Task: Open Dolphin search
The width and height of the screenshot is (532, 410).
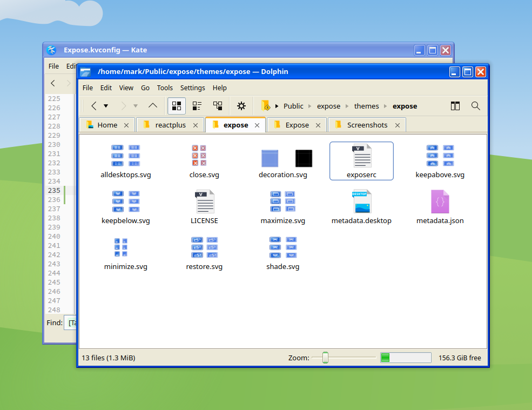Action: pos(476,106)
